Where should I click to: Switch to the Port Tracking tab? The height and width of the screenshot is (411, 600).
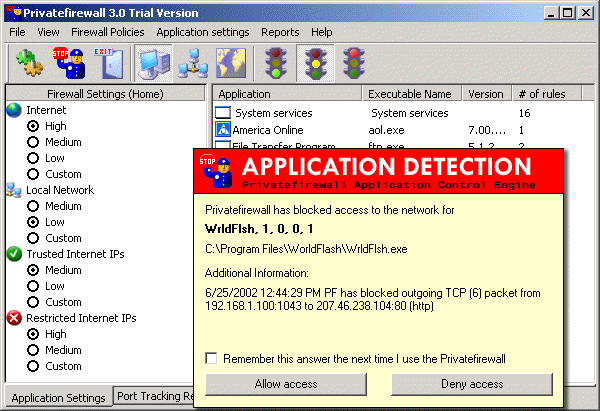(155, 396)
